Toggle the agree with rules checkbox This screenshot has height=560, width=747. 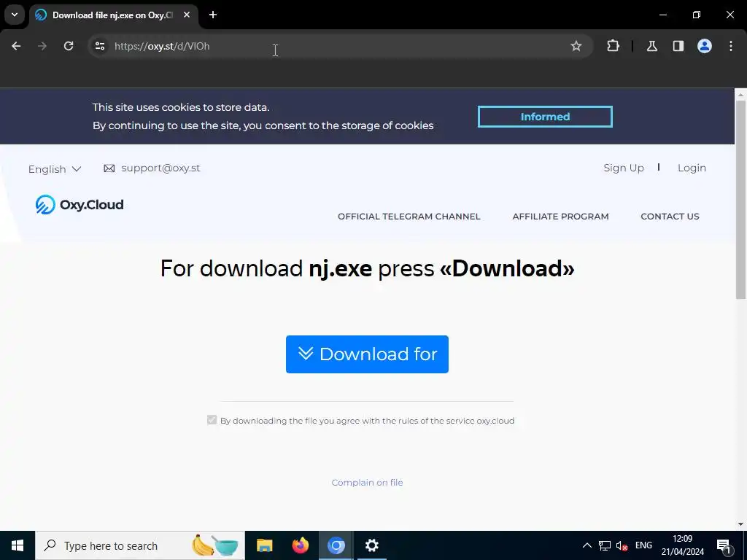(212, 420)
